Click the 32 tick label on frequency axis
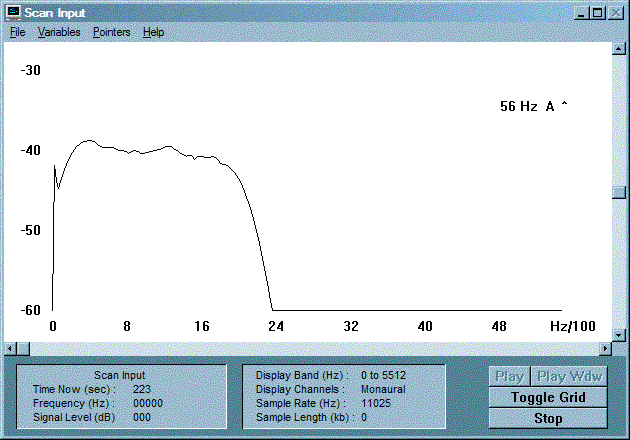Viewport: 630px width, 440px height. [351, 326]
